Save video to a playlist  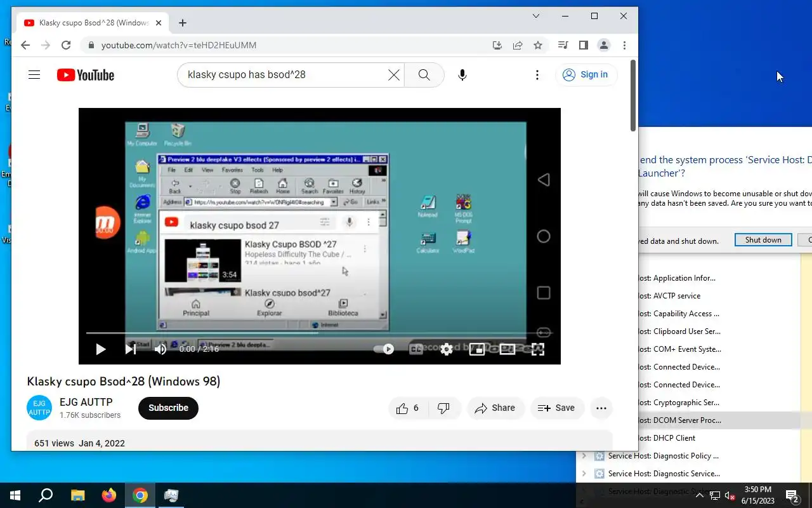click(x=556, y=408)
